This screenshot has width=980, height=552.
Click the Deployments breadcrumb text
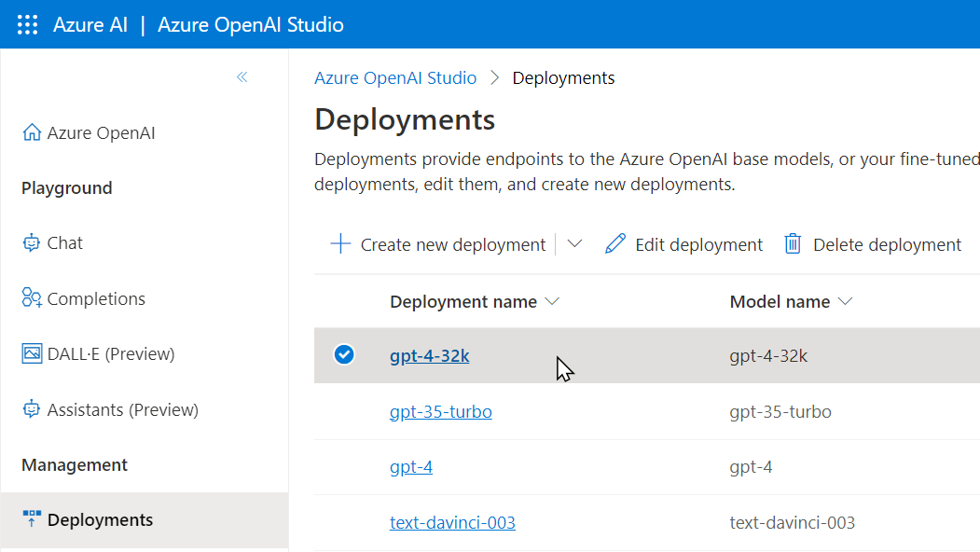point(564,78)
